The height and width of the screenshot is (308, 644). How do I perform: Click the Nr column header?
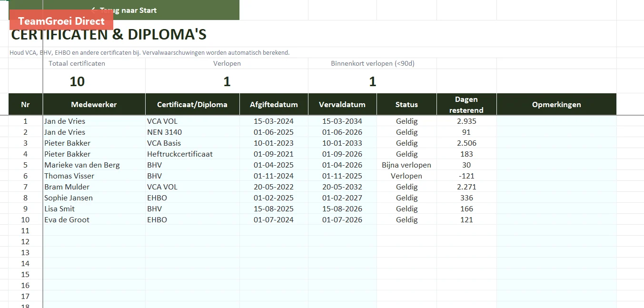coord(26,104)
